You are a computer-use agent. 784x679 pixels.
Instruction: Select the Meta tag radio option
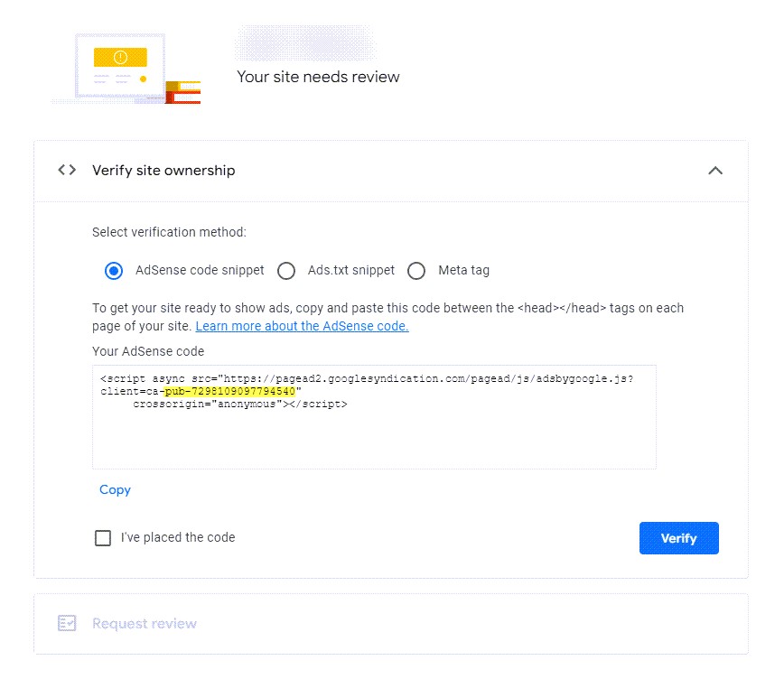click(416, 271)
